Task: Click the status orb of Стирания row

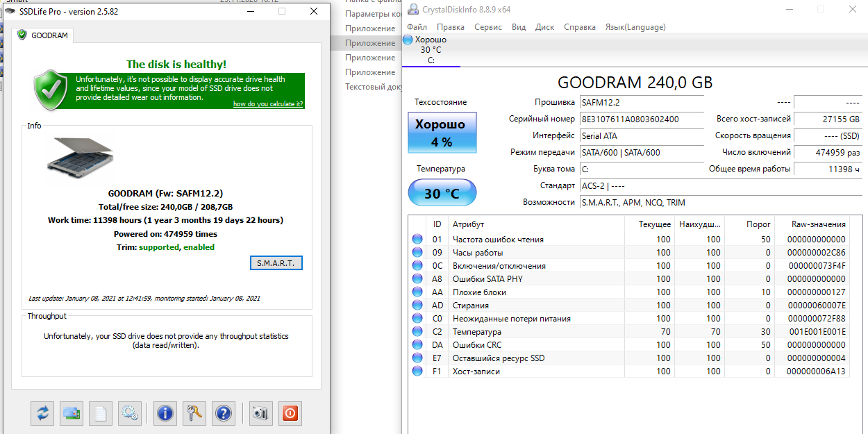Action: coord(417,306)
